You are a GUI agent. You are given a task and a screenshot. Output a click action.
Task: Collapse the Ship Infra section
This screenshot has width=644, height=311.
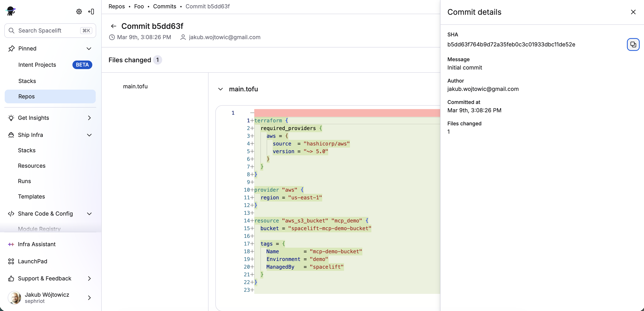click(x=89, y=135)
